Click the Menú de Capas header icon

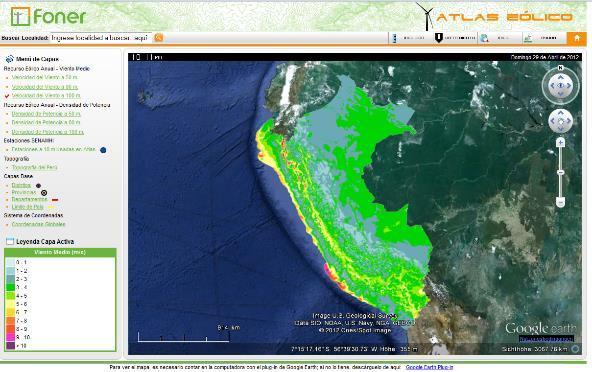(9, 59)
